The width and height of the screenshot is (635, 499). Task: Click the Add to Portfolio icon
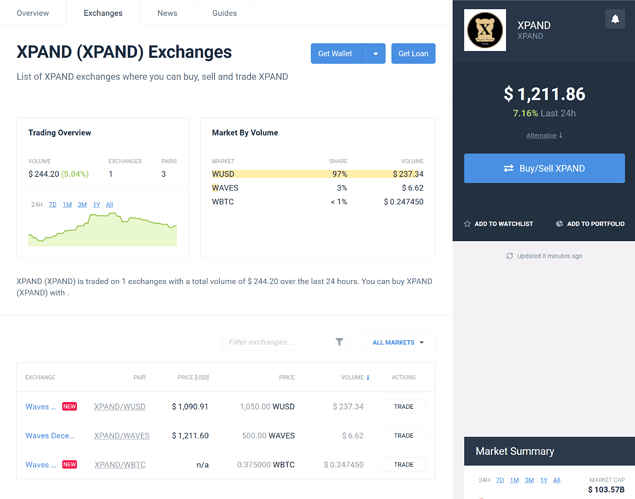tap(559, 224)
